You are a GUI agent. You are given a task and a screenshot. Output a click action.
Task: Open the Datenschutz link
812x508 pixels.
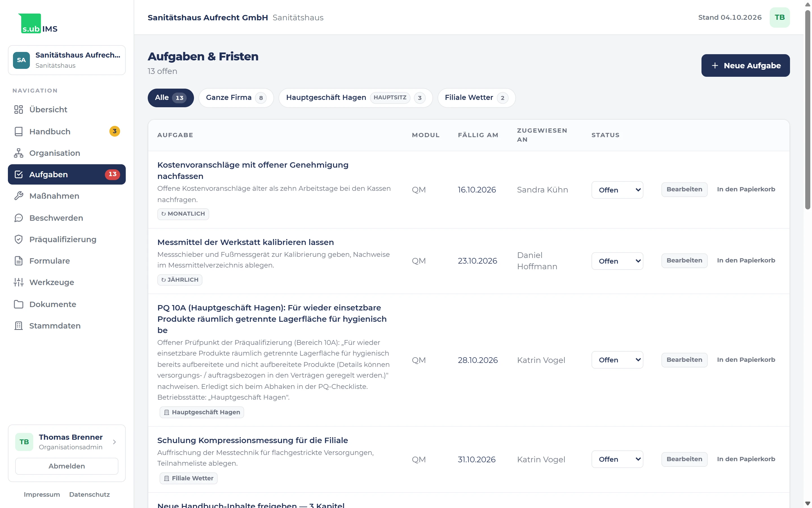click(89, 494)
